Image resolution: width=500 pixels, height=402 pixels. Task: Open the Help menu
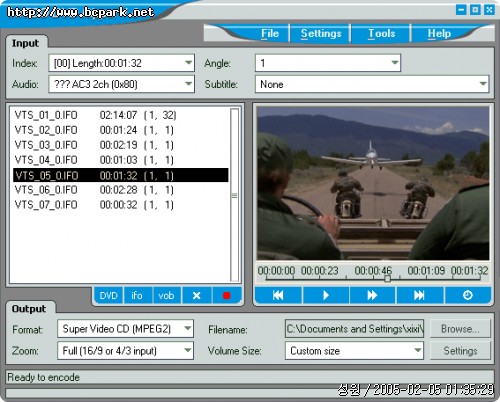pyautogui.click(x=439, y=34)
